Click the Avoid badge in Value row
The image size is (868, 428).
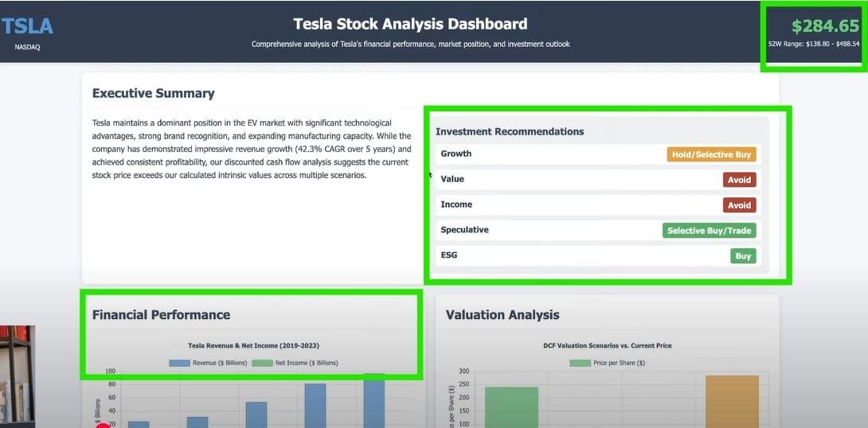pos(739,180)
